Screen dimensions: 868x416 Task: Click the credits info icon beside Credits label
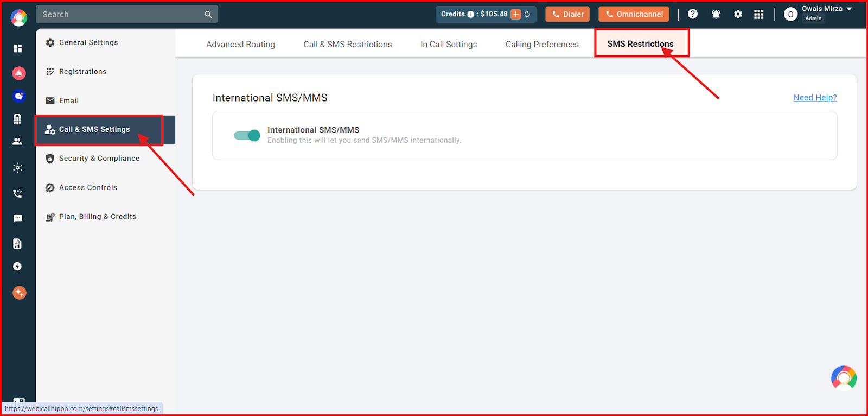point(470,14)
